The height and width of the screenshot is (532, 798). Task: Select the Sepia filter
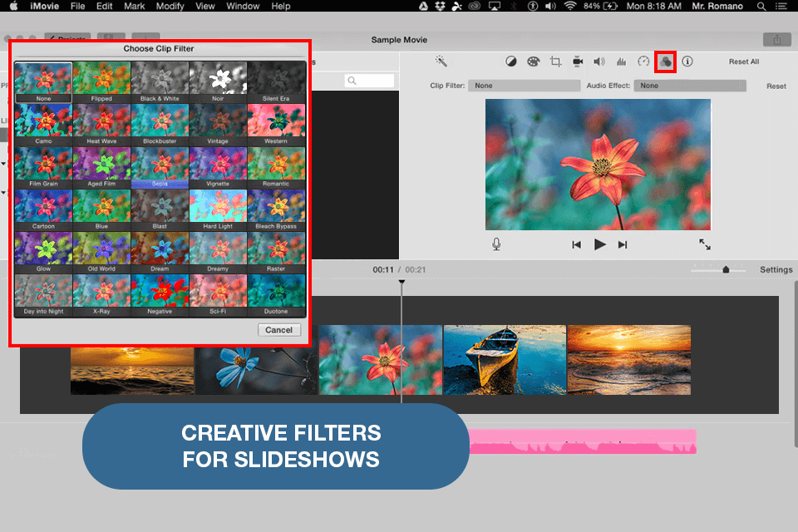pos(160,167)
